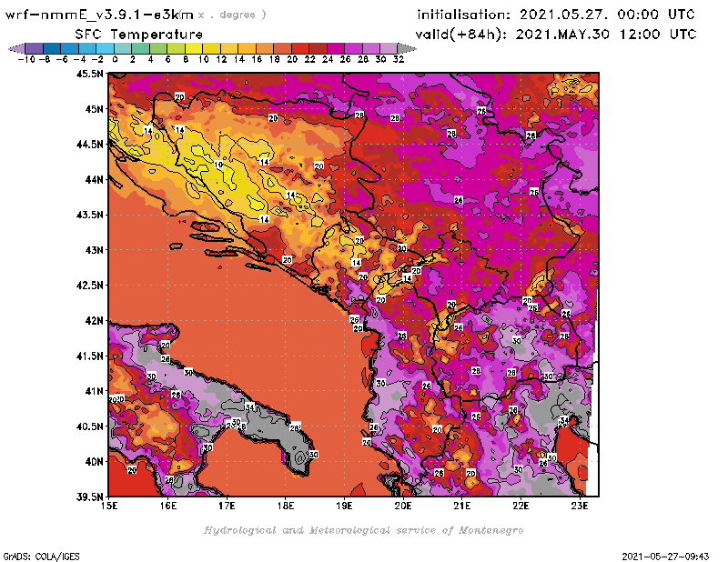728x562 pixels.
Task: Click the legend swatch between 0 and 2
Action: click(x=123, y=48)
